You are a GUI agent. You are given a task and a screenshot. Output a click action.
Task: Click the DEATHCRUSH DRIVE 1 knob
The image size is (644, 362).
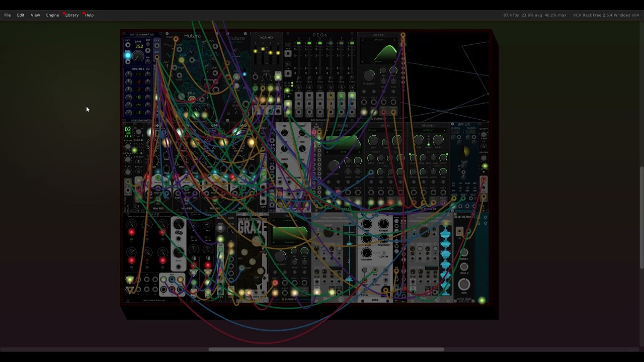point(464,252)
